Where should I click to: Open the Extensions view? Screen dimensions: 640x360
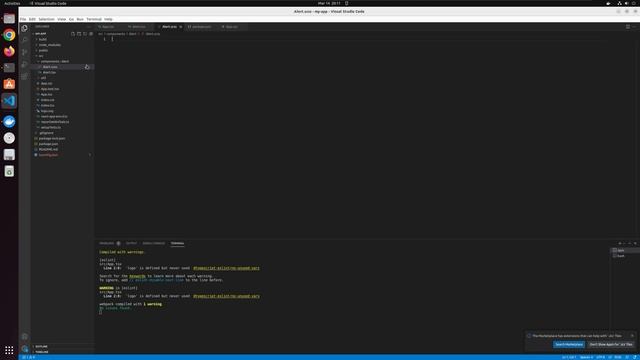click(24, 76)
